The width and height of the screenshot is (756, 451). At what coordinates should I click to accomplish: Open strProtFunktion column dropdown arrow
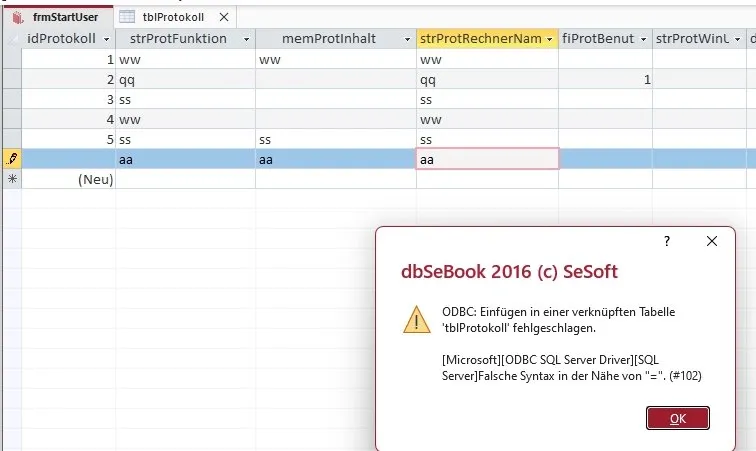(x=246, y=39)
